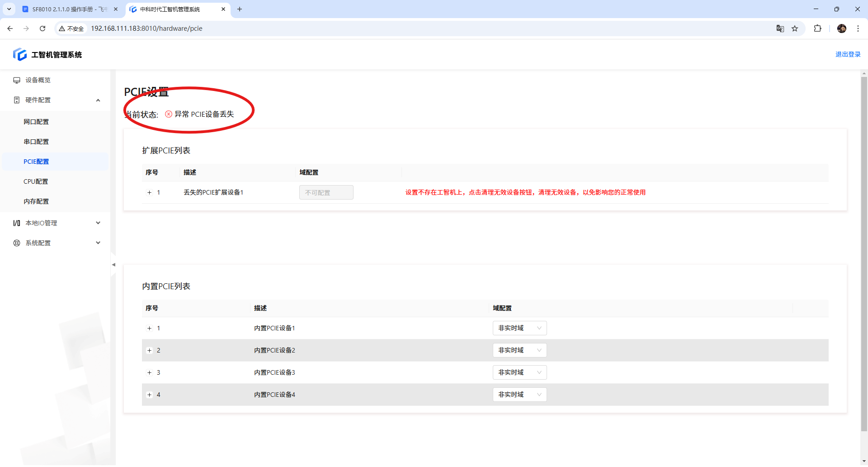The width and height of the screenshot is (868, 467).
Task: Open 域配置 dropdown for 内置PCIE设备3
Action: (519, 372)
